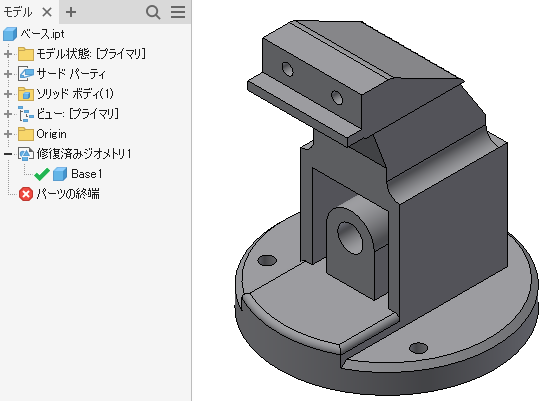This screenshot has height=401, width=544.
Task: Expand the Origin folder node
Action: point(8,134)
